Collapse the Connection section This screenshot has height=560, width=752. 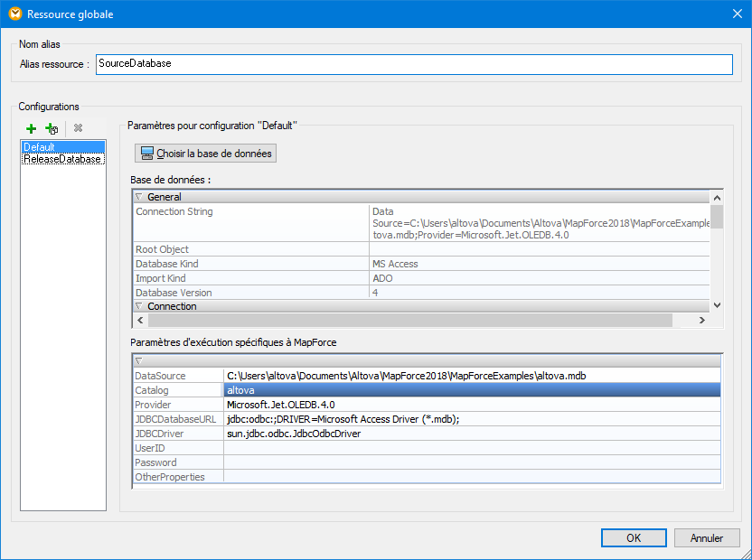[x=139, y=306]
